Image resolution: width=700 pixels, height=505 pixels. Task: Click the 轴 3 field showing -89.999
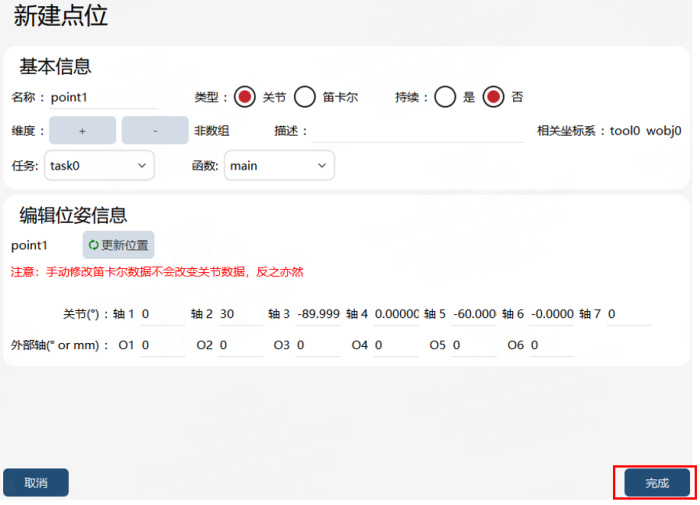click(x=318, y=314)
